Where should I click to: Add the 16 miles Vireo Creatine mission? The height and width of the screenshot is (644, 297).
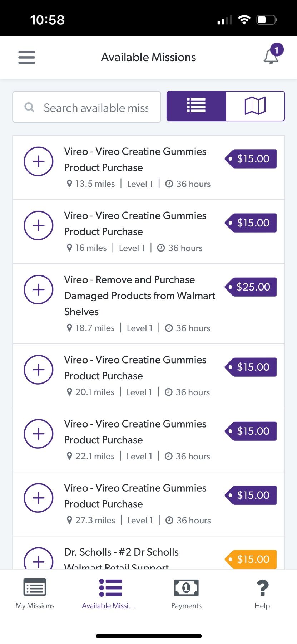pyautogui.click(x=39, y=225)
